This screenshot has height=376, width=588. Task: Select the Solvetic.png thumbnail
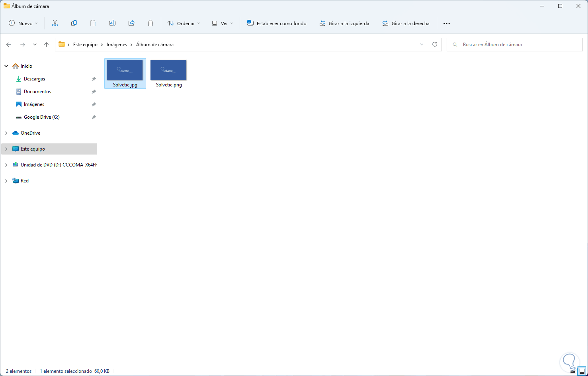168,70
